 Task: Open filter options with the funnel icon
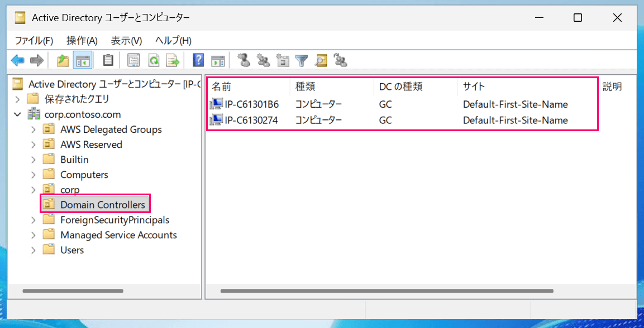tap(302, 61)
